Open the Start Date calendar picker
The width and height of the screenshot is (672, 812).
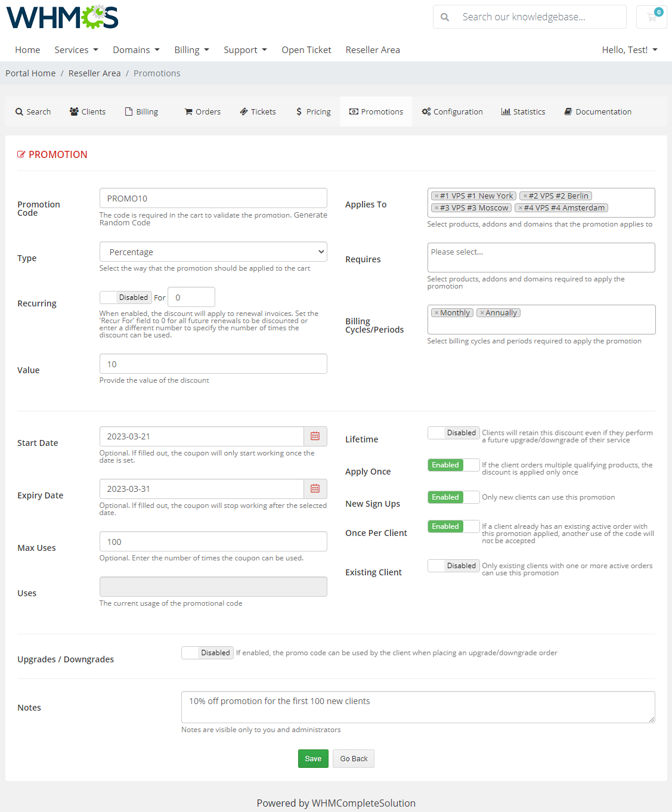tap(315, 436)
